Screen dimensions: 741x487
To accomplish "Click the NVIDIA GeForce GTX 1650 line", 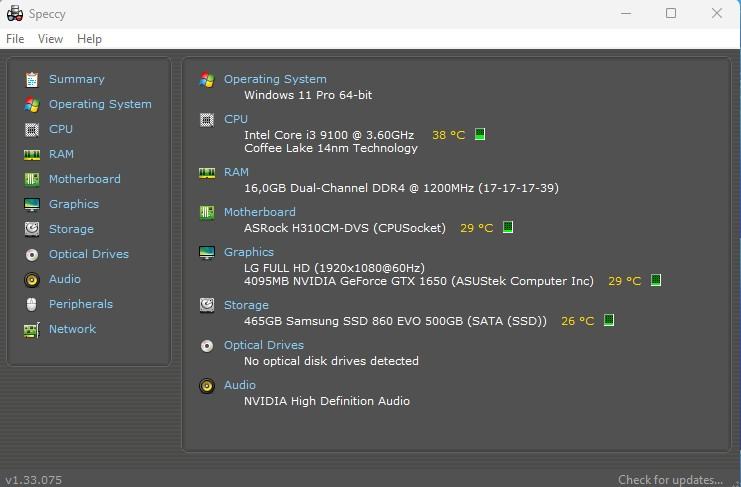I will 419,281.
